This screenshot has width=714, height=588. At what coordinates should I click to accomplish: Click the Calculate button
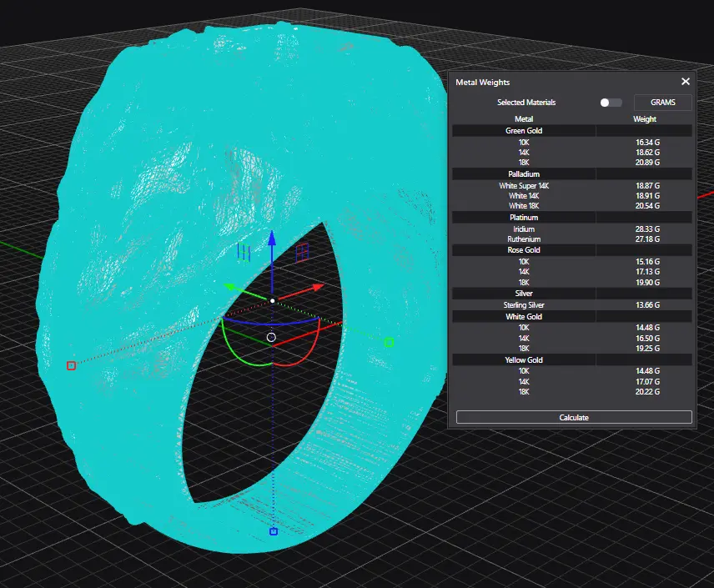[574, 417]
